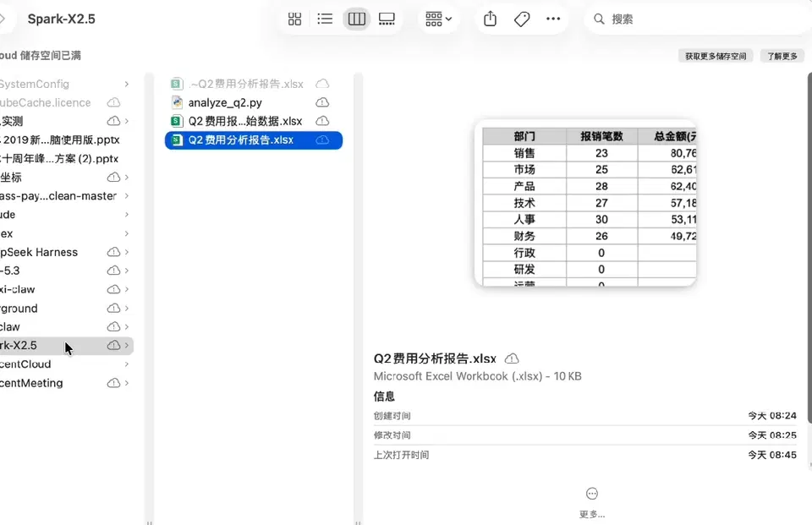Screen dimensions: 812x525
Task: Select the column view button
Action: pyautogui.click(x=356, y=19)
